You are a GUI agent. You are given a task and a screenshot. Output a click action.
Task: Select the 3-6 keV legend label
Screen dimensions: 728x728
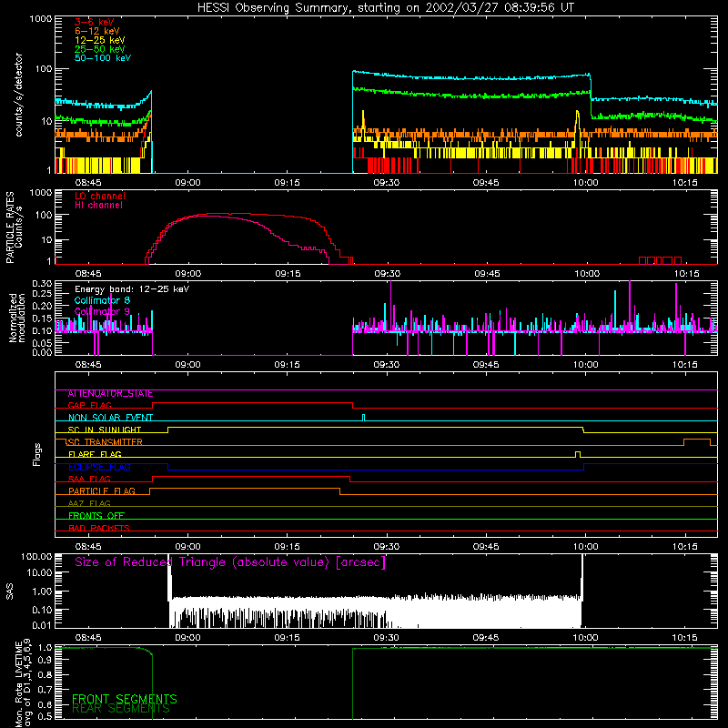(95, 22)
